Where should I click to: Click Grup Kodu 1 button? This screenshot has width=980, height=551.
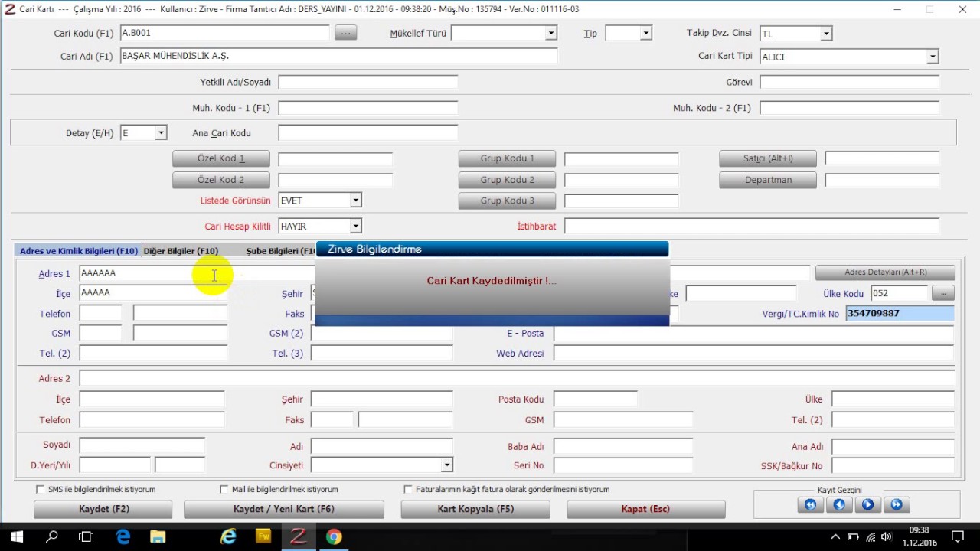tap(508, 158)
